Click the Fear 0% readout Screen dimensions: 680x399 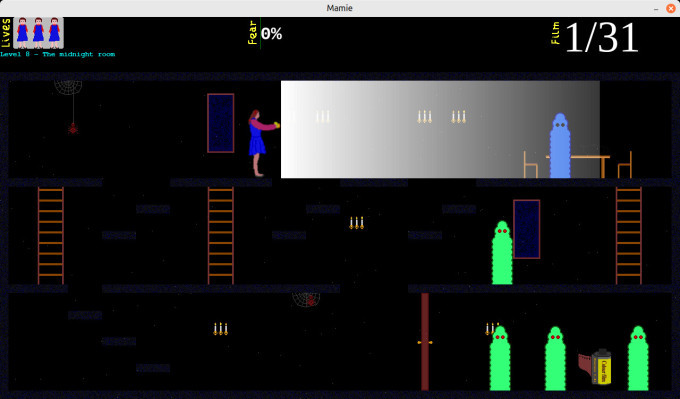click(x=265, y=33)
